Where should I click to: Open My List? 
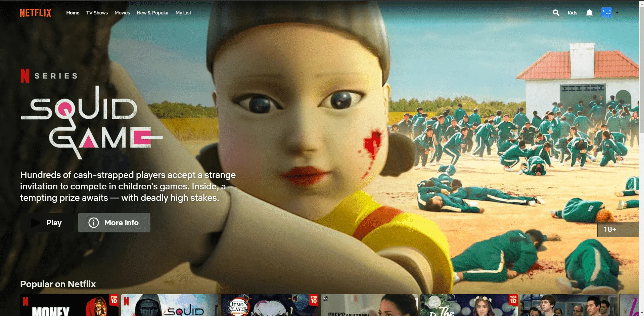pos(183,13)
